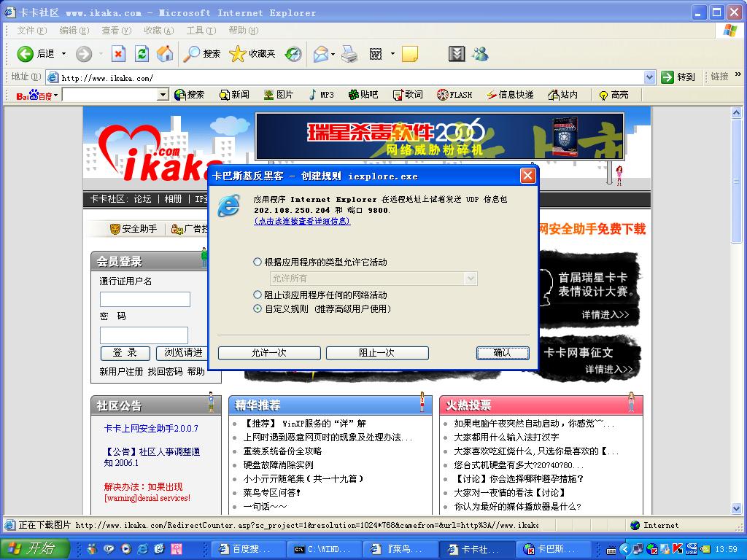Select 自定义规则 radio option
This screenshot has width=747, height=560.
pyautogui.click(x=258, y=308)
